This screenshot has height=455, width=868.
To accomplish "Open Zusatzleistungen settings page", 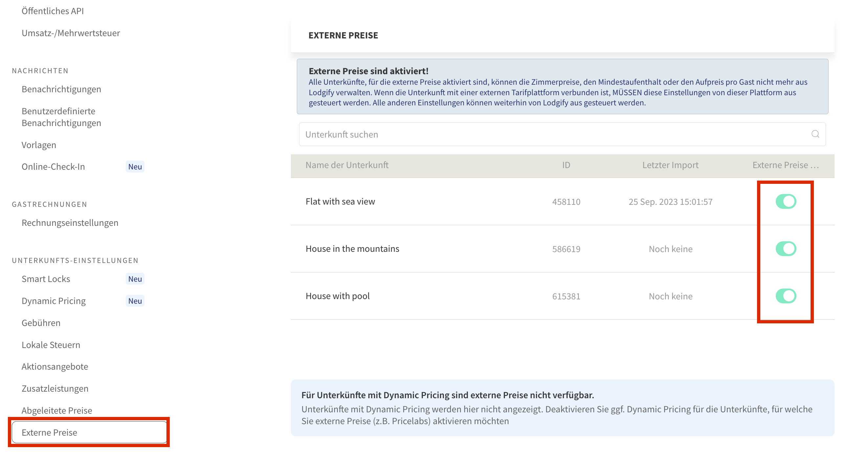I will pos(55,388).
